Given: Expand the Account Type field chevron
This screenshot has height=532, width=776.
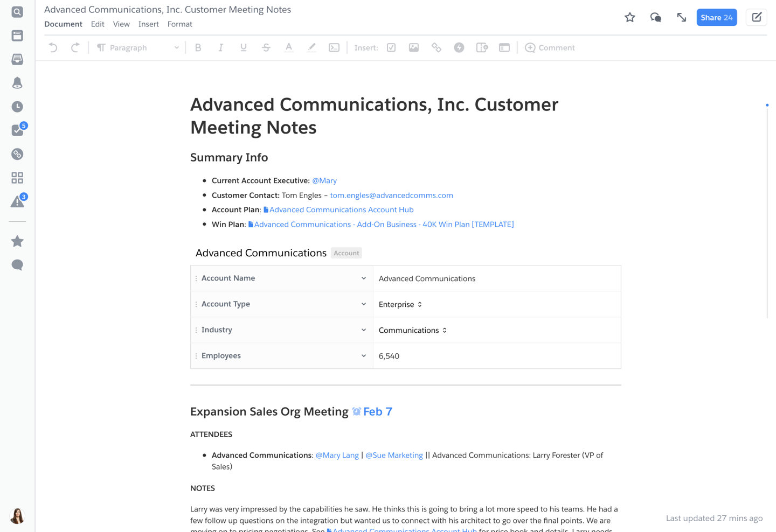Looking at the screenshot, I should click(x=363, y=304).
